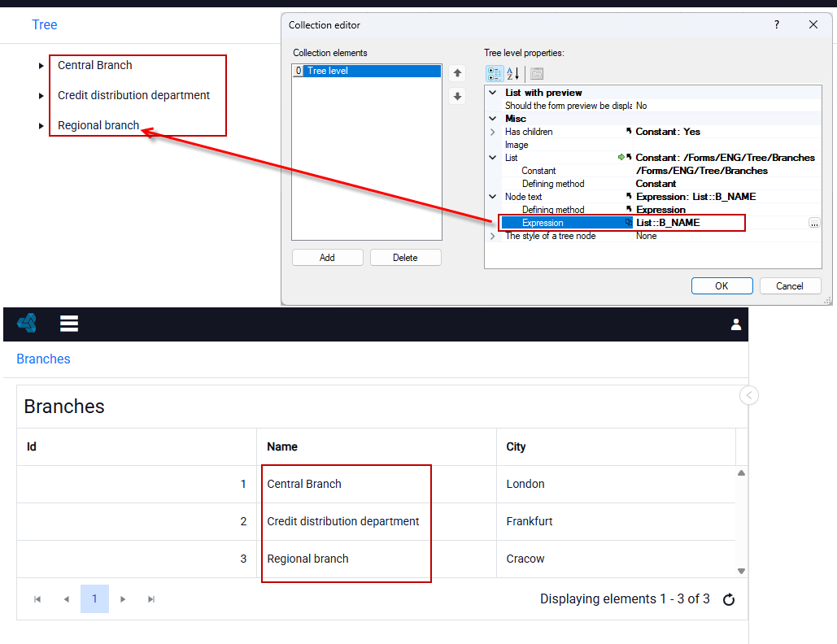Image resolution: width=837 pixels, height=644 pixels.
Task: Move collection element down with arrow
Action: [x=457, y=97]
